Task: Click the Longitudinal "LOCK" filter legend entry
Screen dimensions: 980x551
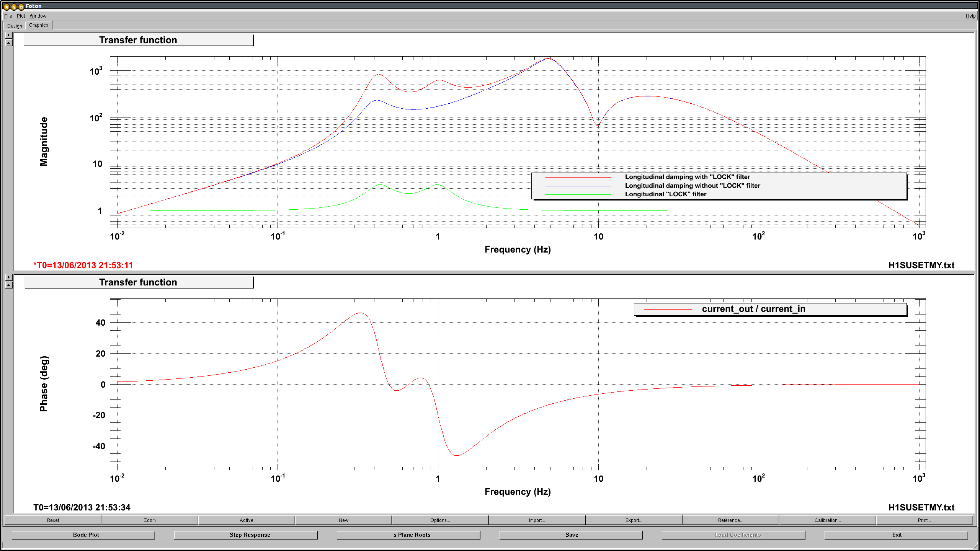Action: pyautogui.click(x=665, y=194)
